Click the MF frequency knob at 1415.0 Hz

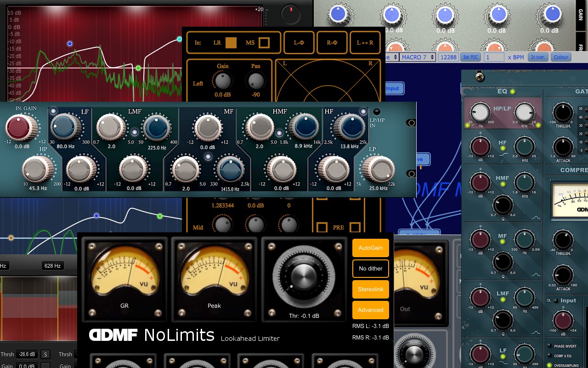(230, 169)
